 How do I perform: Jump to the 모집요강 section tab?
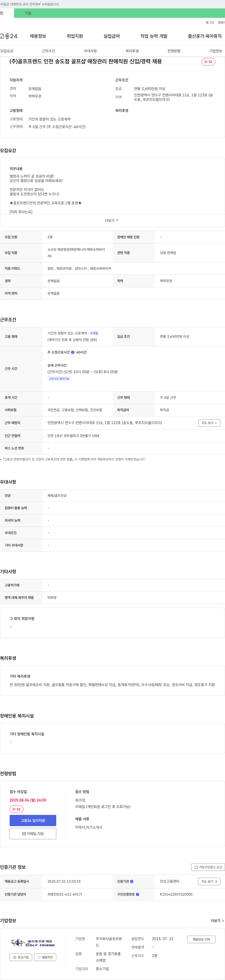[x=7, y=51]
